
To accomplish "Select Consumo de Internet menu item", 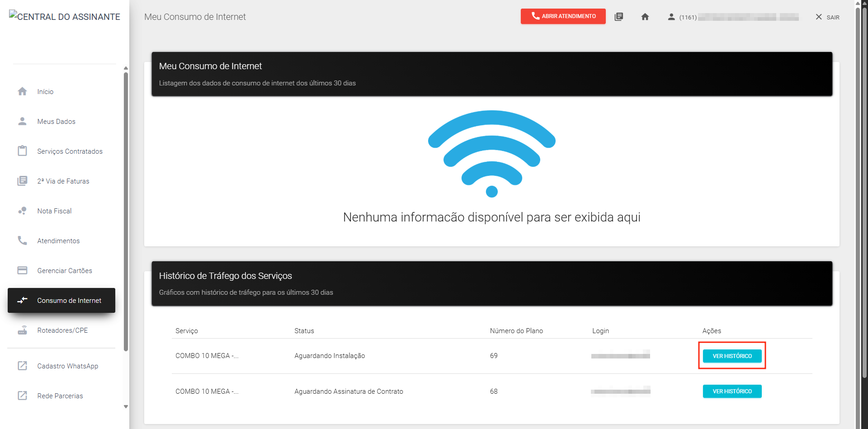I will pos(61,300).
